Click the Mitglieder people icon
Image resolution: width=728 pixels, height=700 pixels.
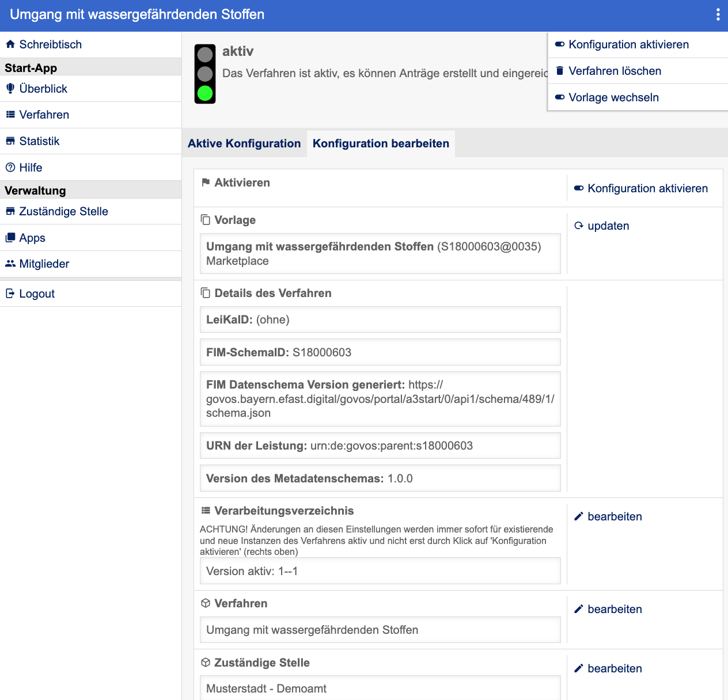(x=10, y=264)
